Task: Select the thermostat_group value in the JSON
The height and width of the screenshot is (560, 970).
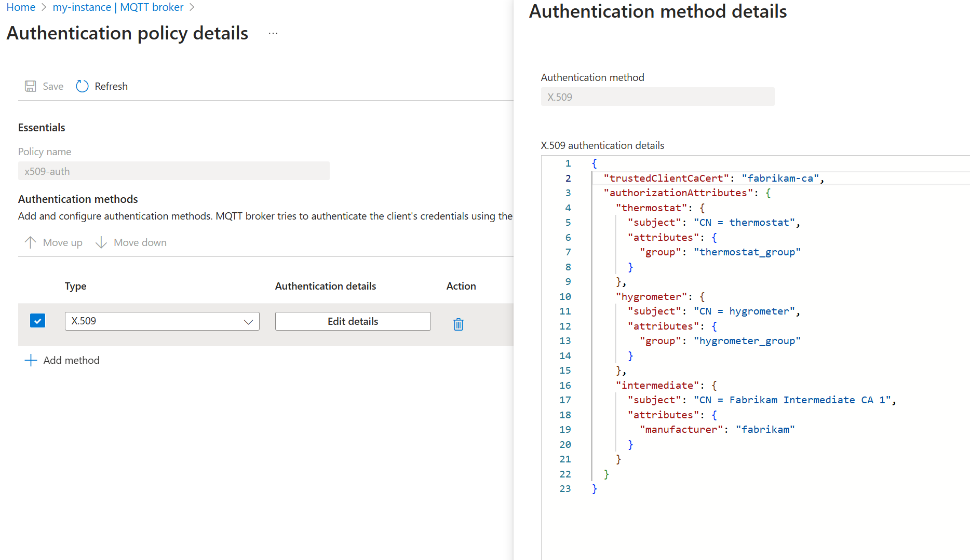Action: coord(747,252)
